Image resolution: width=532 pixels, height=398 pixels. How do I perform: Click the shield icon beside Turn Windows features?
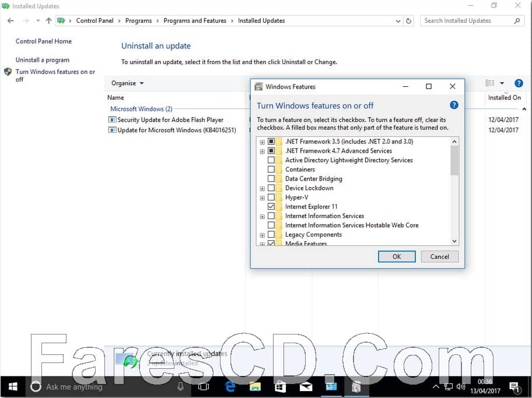pyautogui.click(x=8, y=72)
